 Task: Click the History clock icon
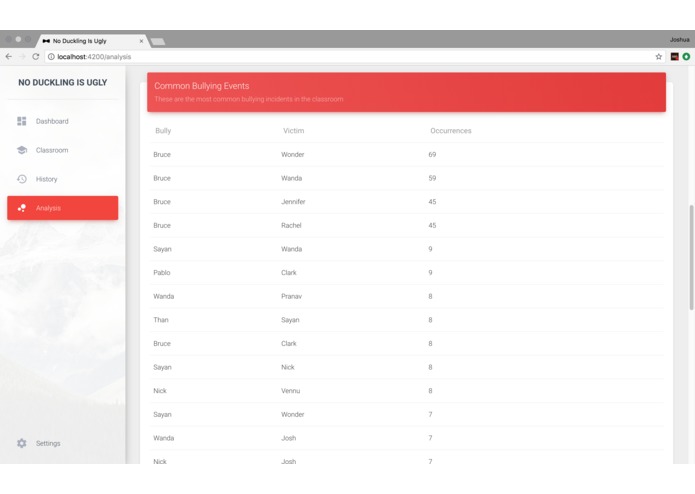coord(22,179)
